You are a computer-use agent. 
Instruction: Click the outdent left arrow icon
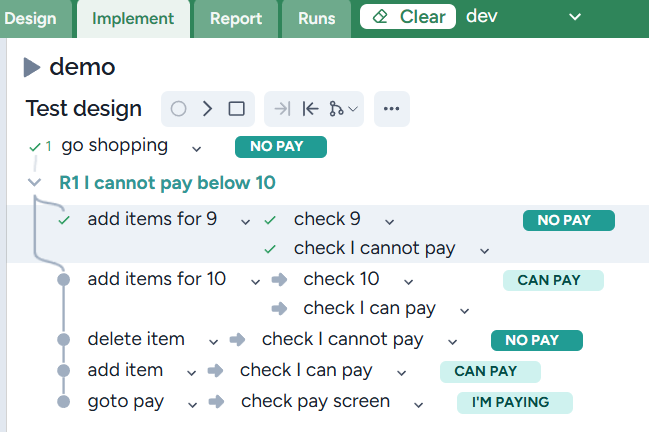pos(310,109)
